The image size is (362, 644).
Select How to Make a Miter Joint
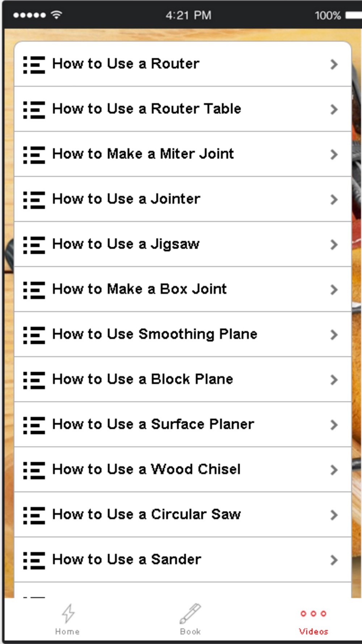pyautogui.click(x=143, y=154)
